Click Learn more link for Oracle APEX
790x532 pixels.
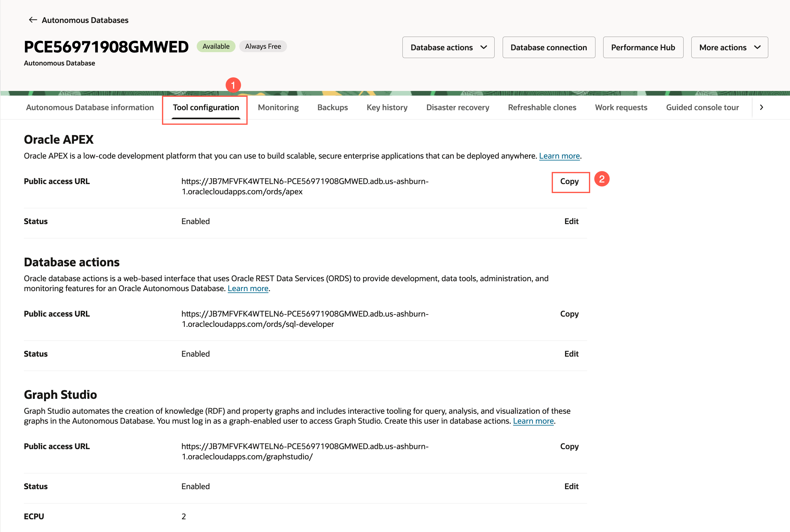pyautogui.click(x=559, y=156)
